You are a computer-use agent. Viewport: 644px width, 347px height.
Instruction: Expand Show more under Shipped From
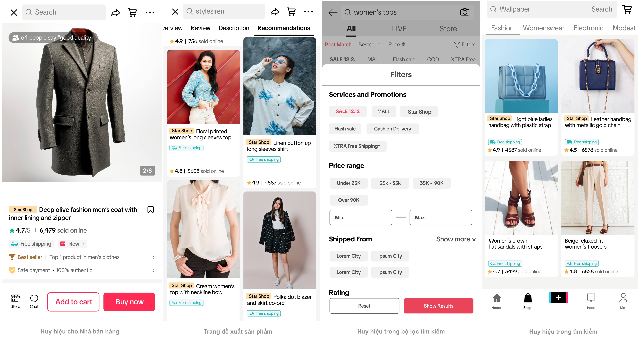coord(456,239)
